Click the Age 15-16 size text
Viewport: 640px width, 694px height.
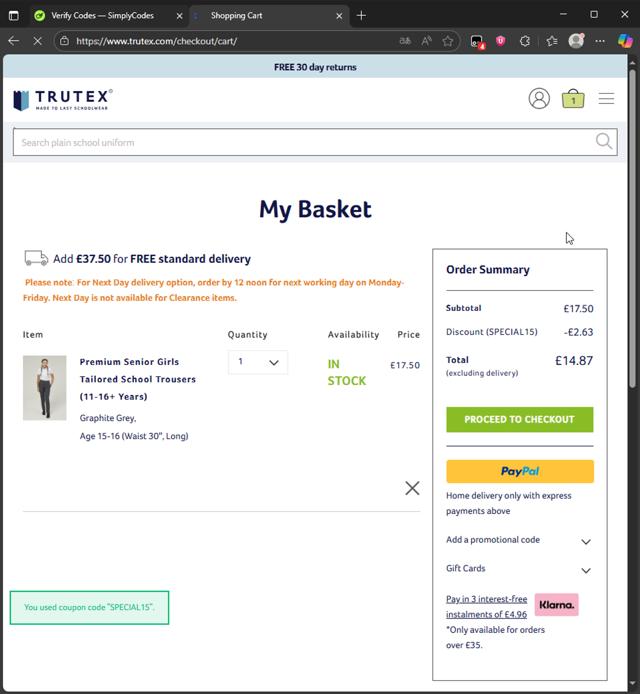pyautogui.click(x=134, y=436)
